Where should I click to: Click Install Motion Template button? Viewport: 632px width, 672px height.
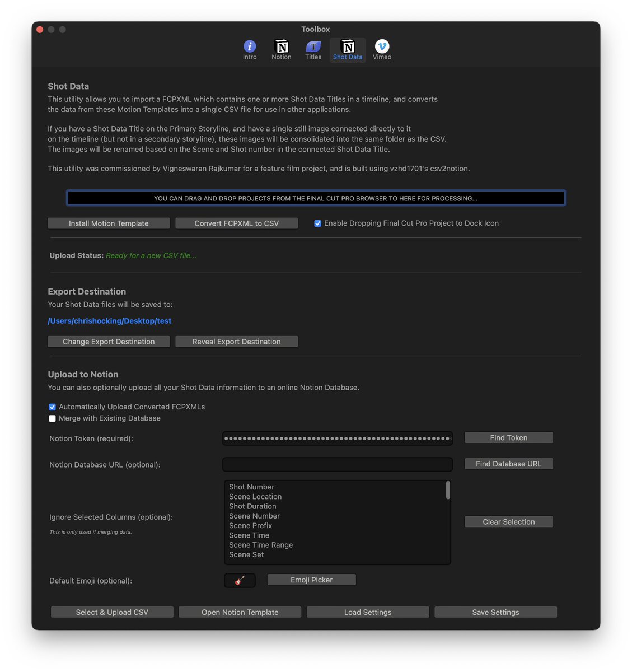[109, 223]
